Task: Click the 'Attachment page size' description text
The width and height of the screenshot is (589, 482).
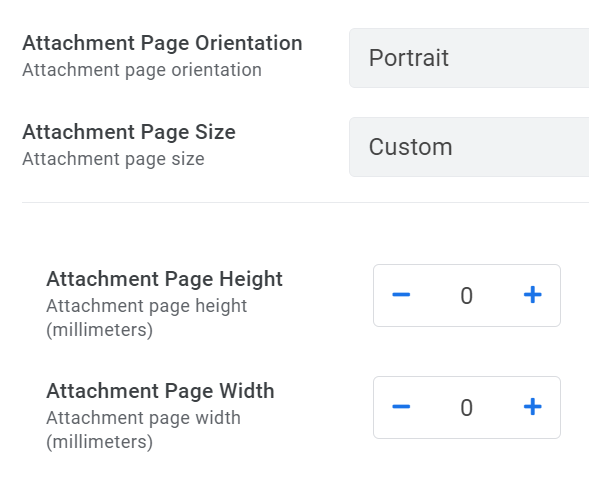Action: [113, 159]
